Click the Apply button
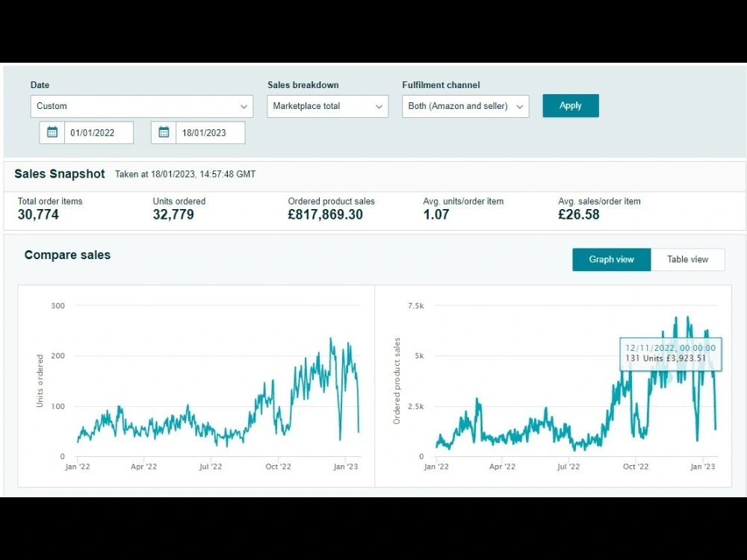The image size is (747, 560). pos(570,106)
